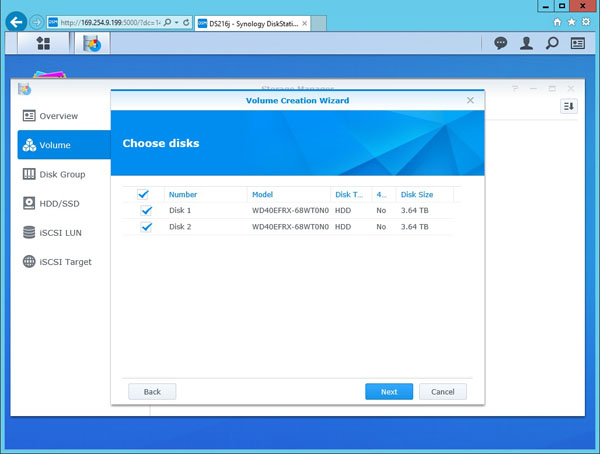Open the DSM search magnifier icon
The image size is (600, 454).
(x=552, y=43)
